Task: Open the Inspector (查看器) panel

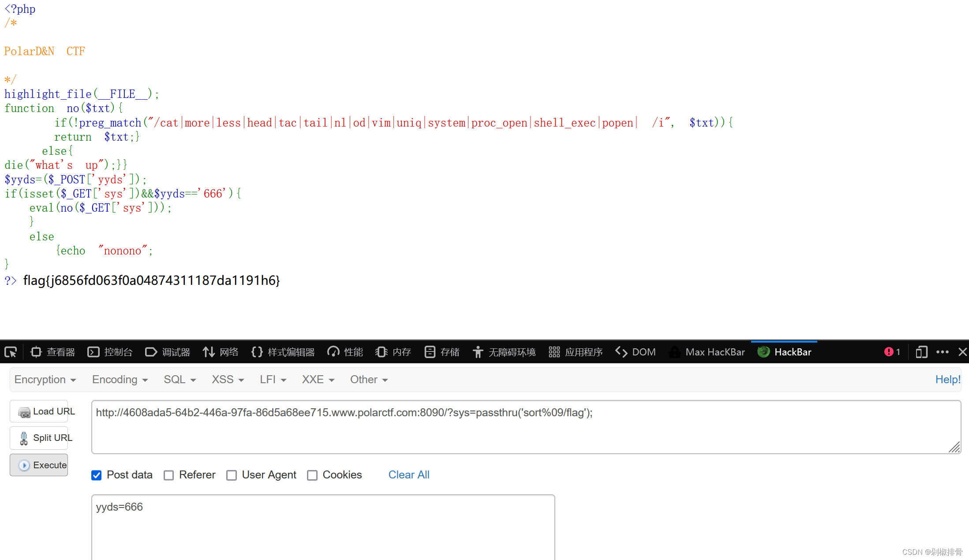Action: point(53,352)
